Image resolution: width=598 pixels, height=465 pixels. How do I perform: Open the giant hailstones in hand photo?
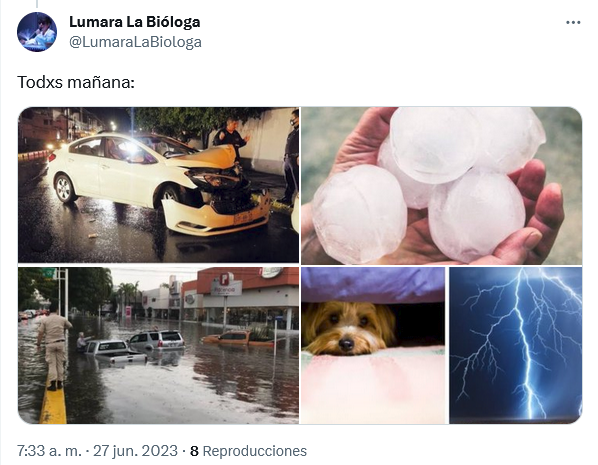click(441, 186)
